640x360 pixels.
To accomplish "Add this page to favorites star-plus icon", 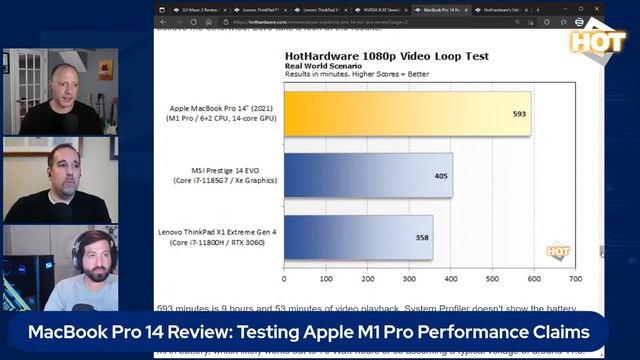I will [x=531, y=22].
